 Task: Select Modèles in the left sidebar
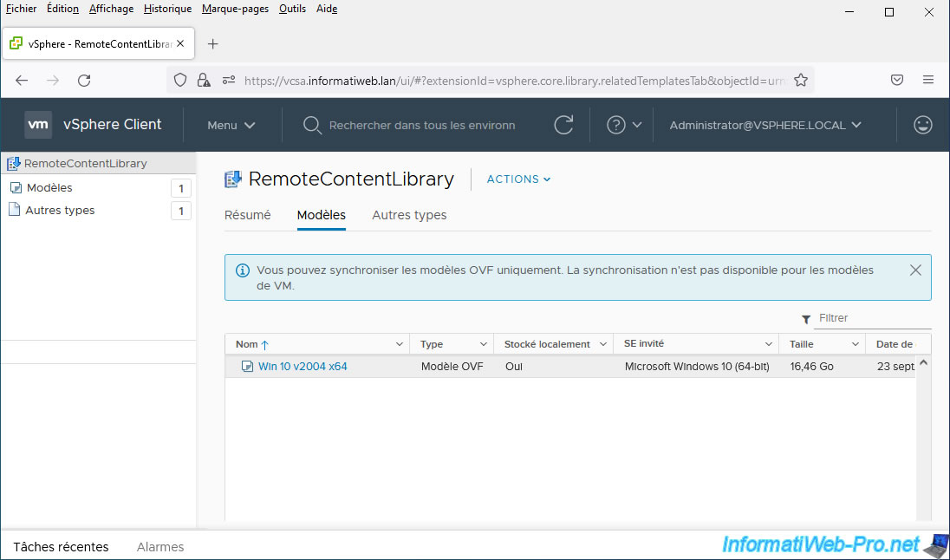49,188
